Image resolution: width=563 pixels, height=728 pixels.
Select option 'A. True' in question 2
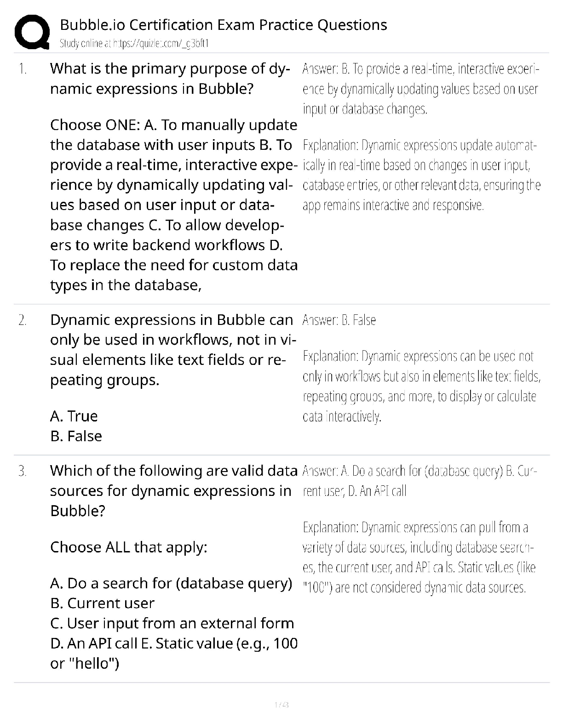click(74, 416)
